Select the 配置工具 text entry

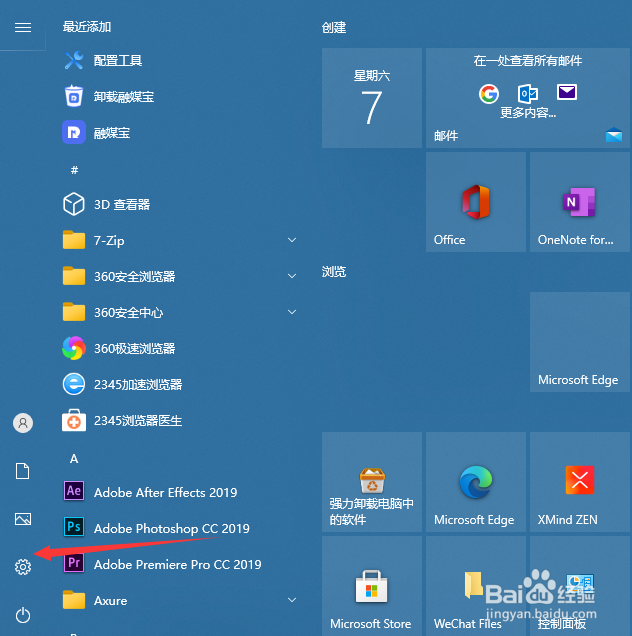[118, 60]
